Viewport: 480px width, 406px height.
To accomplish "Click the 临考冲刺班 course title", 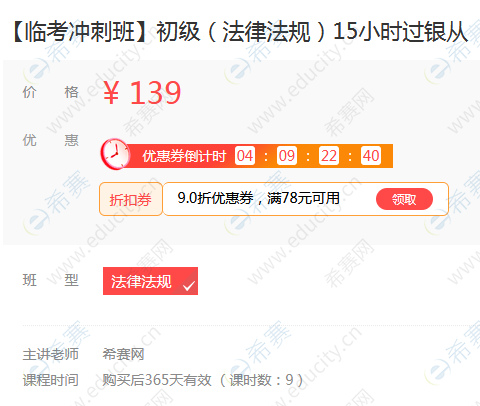I will [240, 32].
